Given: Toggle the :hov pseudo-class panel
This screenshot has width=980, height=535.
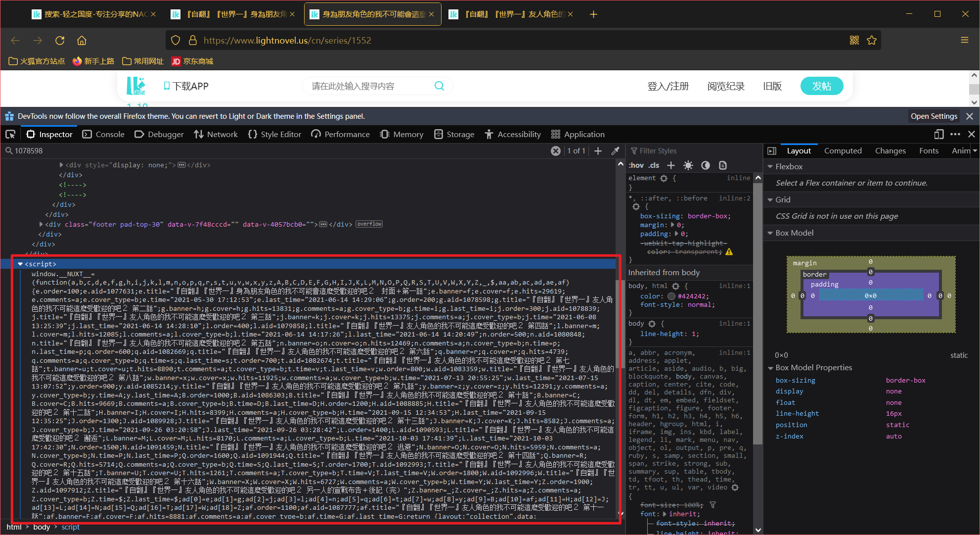Looking at the screenshot, I should point(636,165).
